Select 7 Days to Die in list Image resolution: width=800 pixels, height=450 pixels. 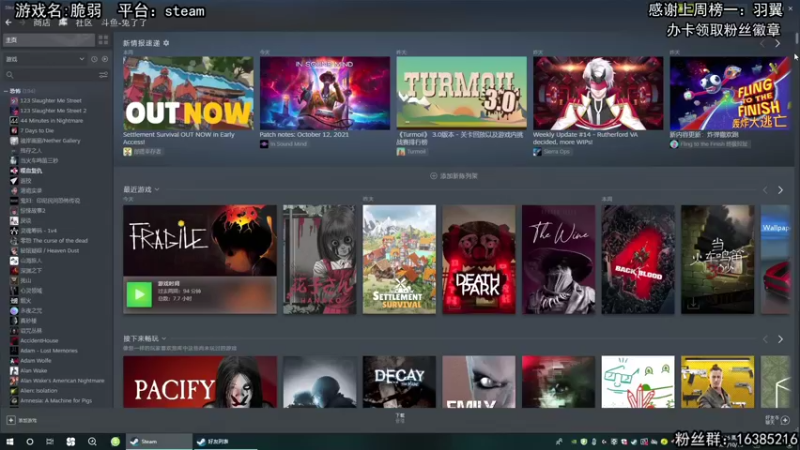point(37,131)
